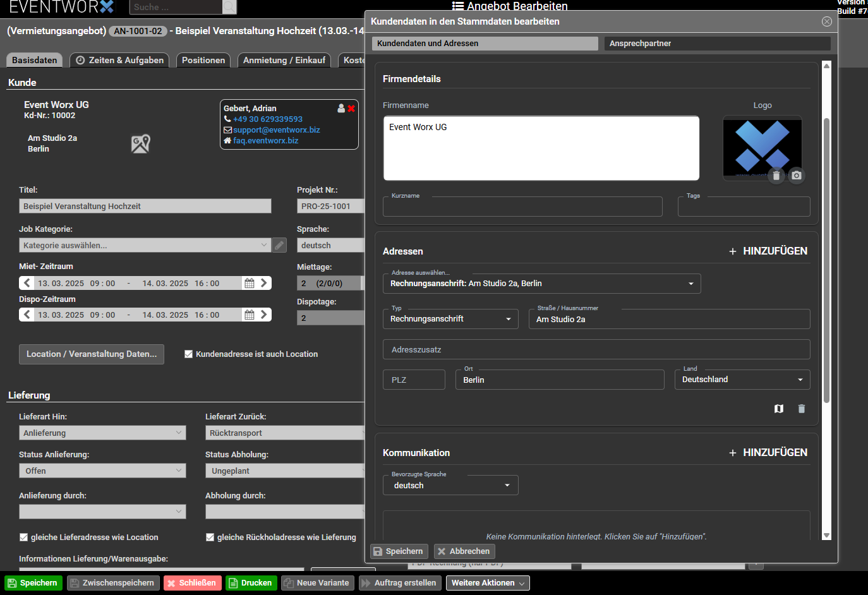Click the dialog's vertical scrollbar thumb

click(826, 260)
